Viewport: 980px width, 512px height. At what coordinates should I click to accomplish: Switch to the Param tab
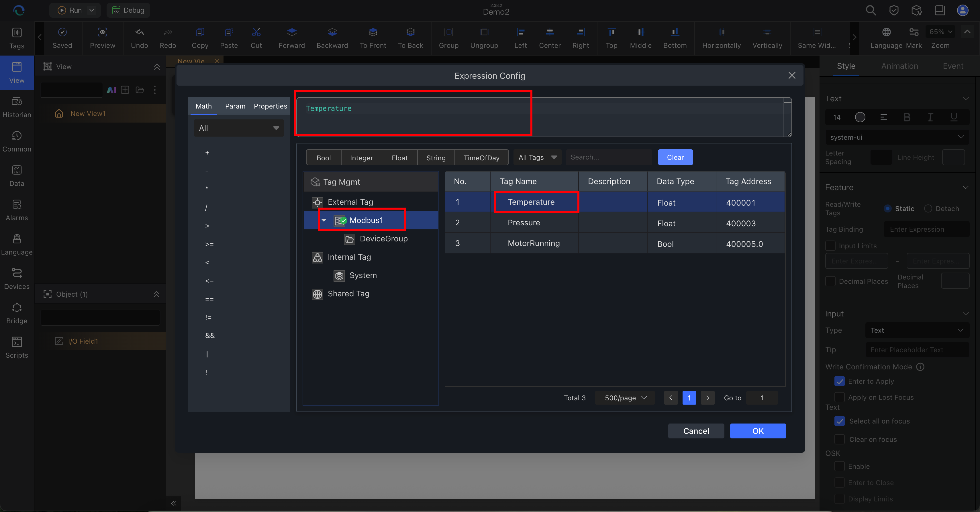(x=235, y=106)
